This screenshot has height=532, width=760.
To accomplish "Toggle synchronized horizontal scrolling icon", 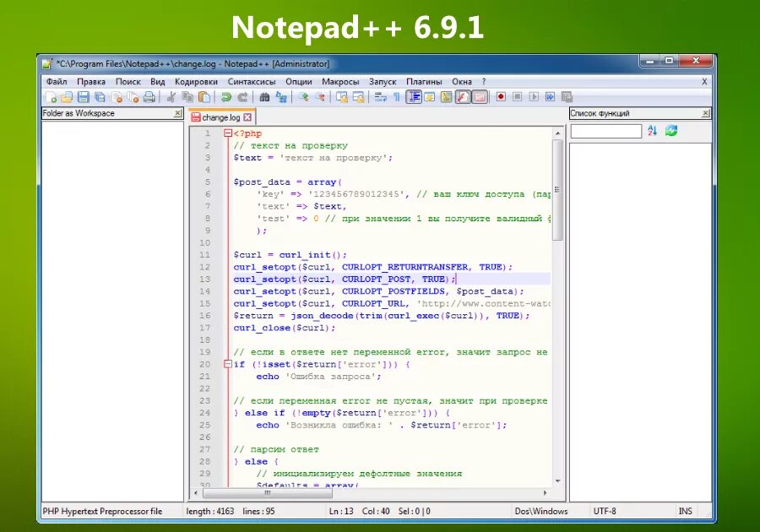I will pos(358,97).
